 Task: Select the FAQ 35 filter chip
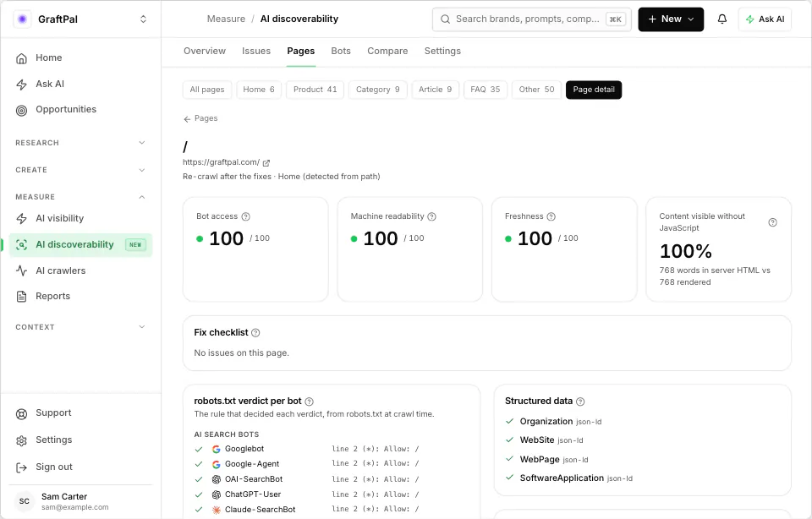click(486, 90)
